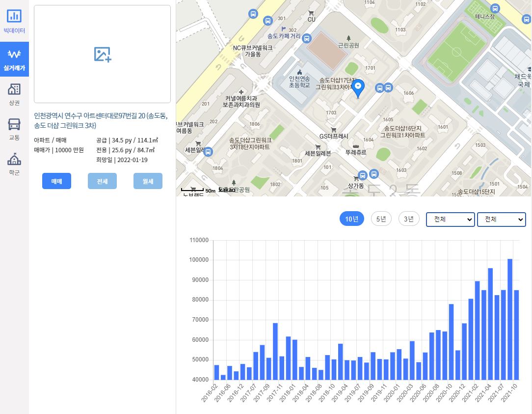The height and width of the screenshot is (414, 532).
Task: Click the 교통 bus icon in sidebar
Action: tap(14, 124)
